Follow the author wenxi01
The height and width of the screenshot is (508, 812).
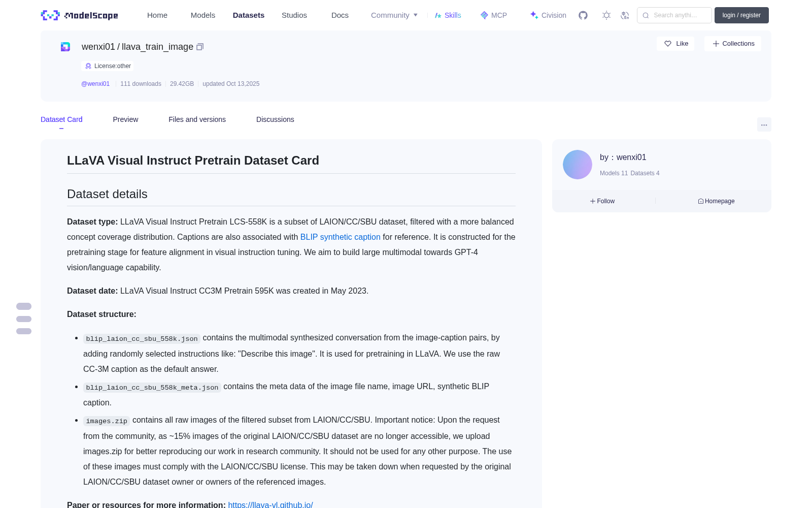pos(602,201)
